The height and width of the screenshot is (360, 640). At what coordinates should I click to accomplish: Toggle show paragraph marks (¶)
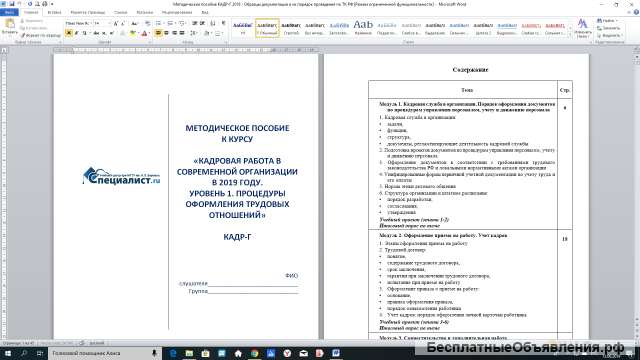click(x=223, y=23)
